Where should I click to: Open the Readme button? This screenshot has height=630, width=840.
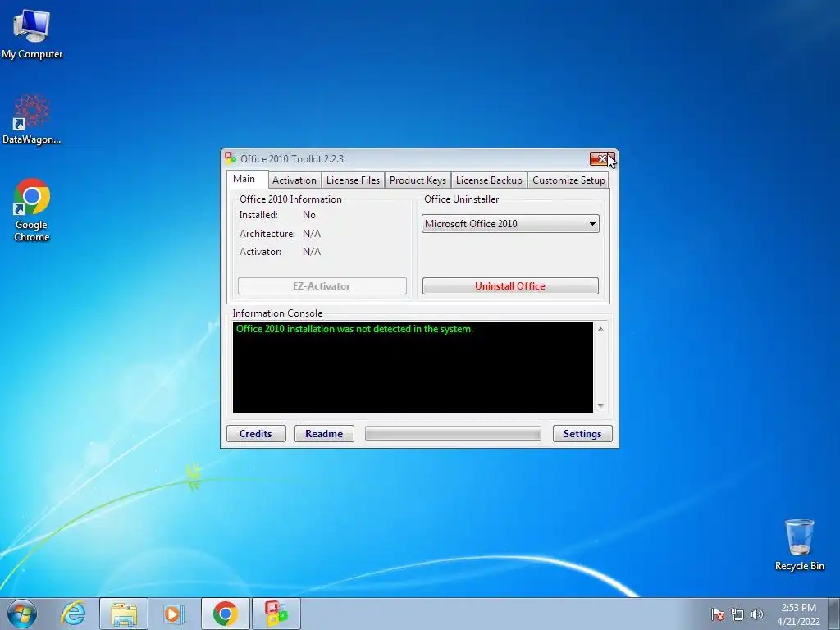pos(324,433)
